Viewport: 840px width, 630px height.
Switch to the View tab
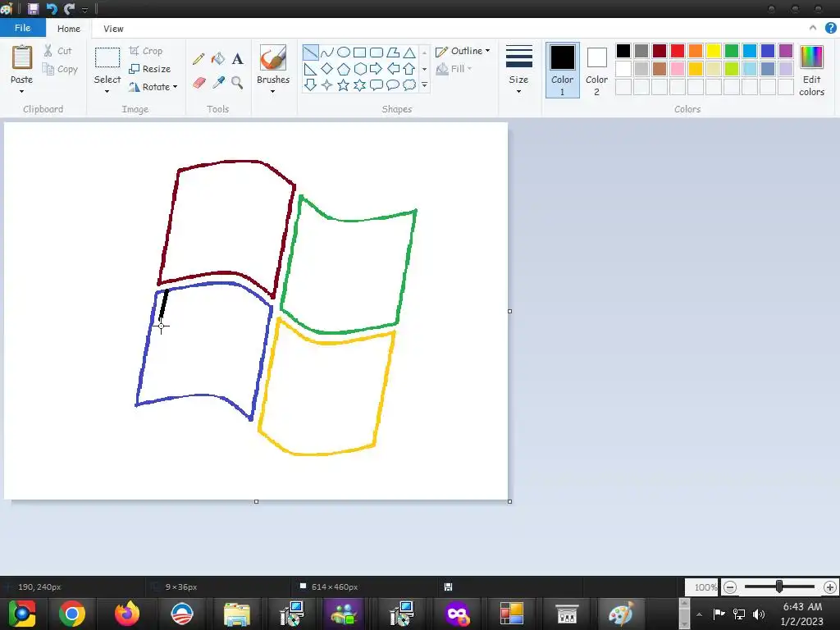[113, 29]
